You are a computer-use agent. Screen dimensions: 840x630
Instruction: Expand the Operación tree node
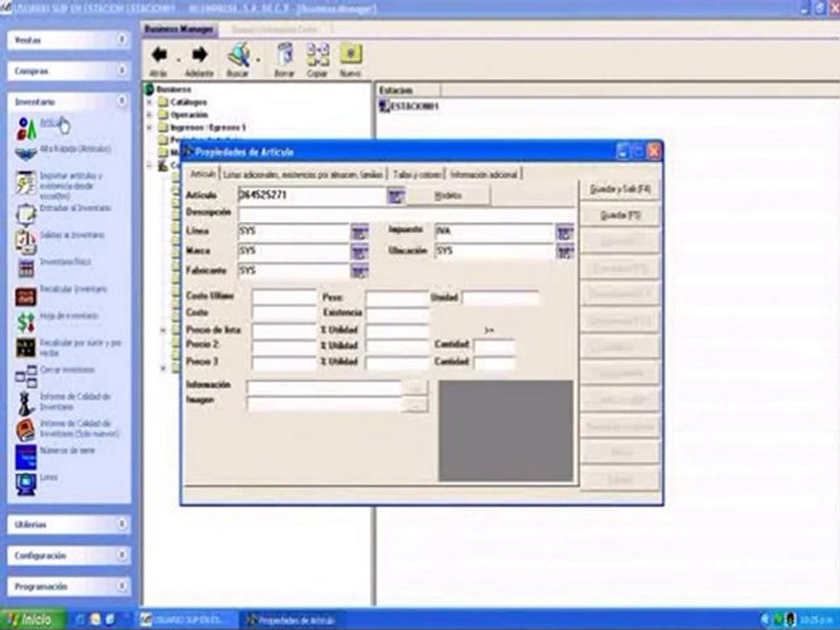point(150,115)
